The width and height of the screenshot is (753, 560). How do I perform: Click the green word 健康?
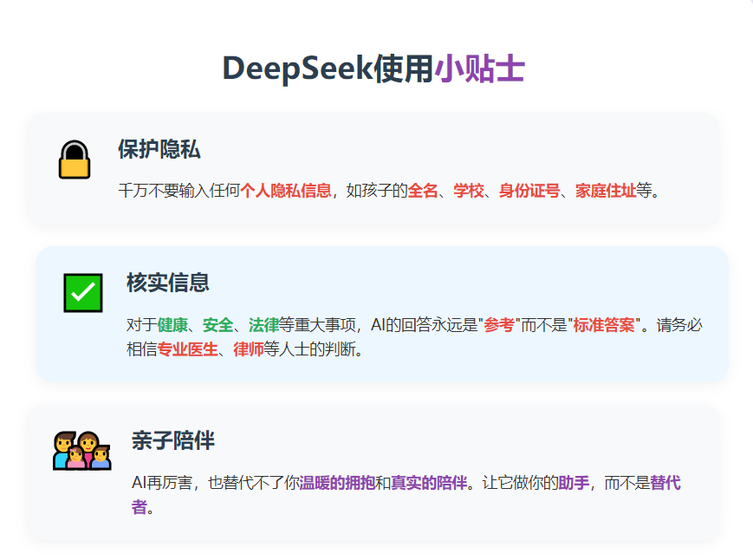172,325
